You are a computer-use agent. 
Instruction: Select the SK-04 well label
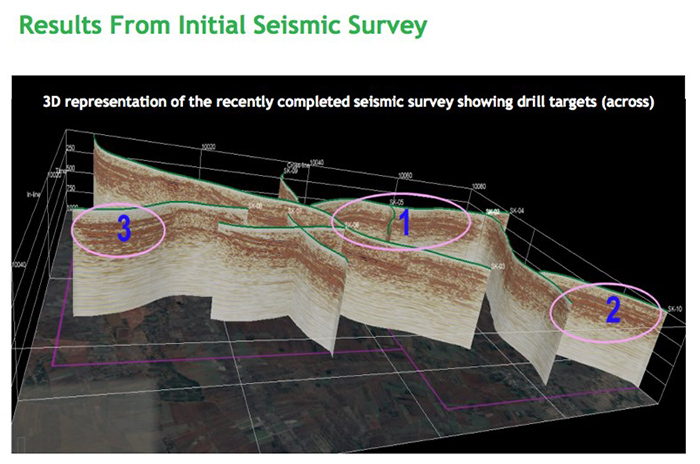click(517, 211)
